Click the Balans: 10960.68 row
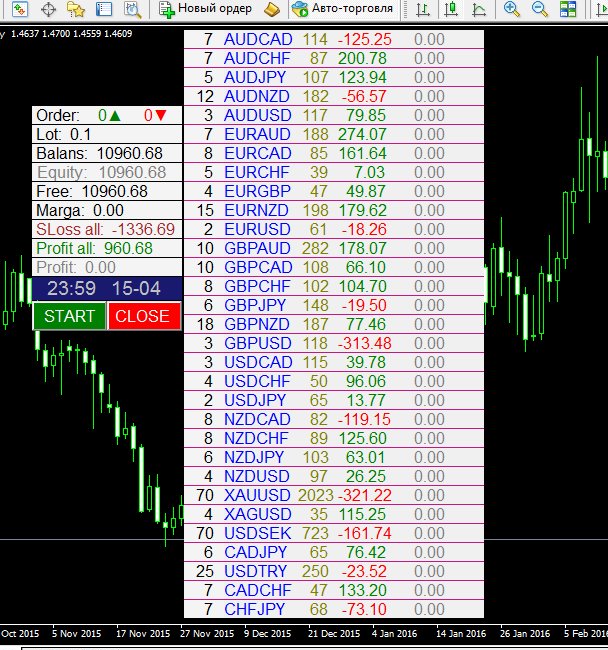608x650 pixels. (107, 153)
